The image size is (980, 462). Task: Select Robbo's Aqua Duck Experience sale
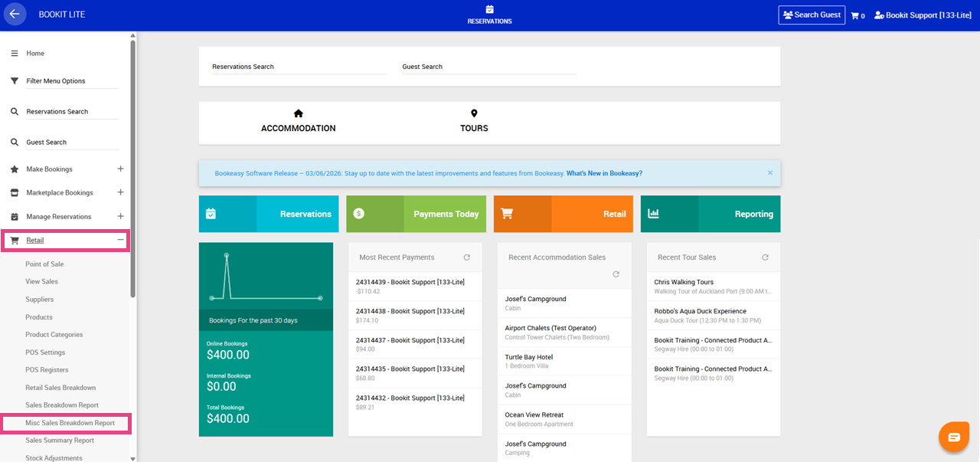pyautogui.click(x=714, y=316)
